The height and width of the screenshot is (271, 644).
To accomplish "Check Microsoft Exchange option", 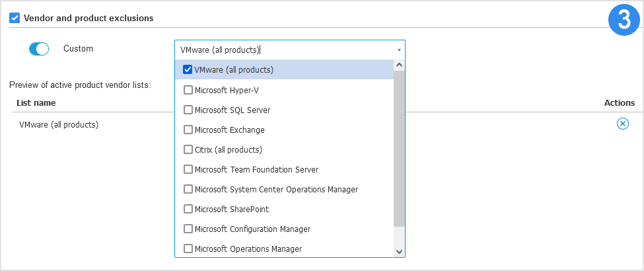I will coord(188,130).
